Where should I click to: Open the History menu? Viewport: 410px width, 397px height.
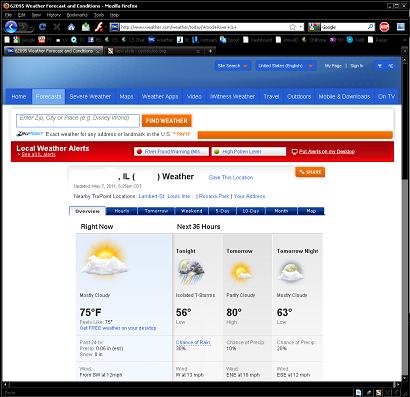pos(53,15)
